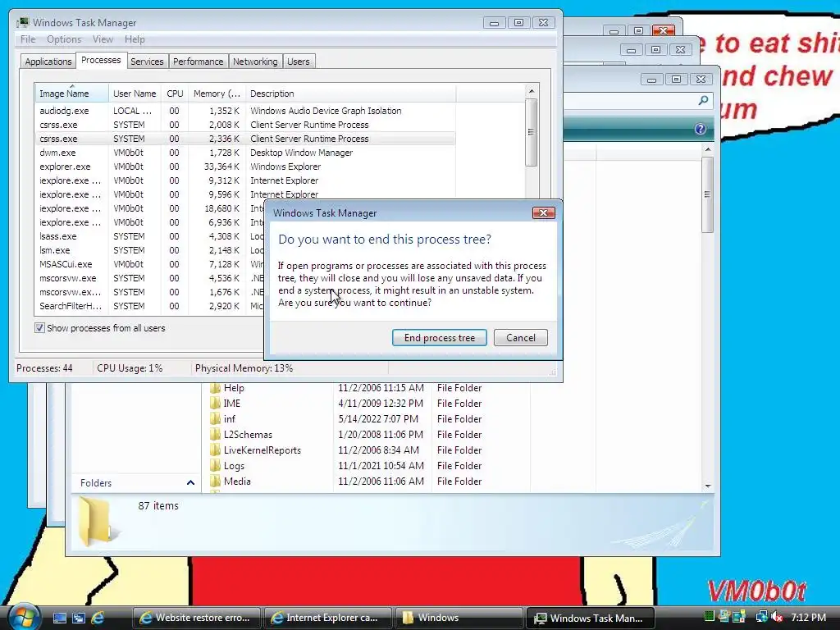The height and width of the screenshot is (630, 840).
Task: Click muted volume icon in system tray
Action: click(776, 617)
